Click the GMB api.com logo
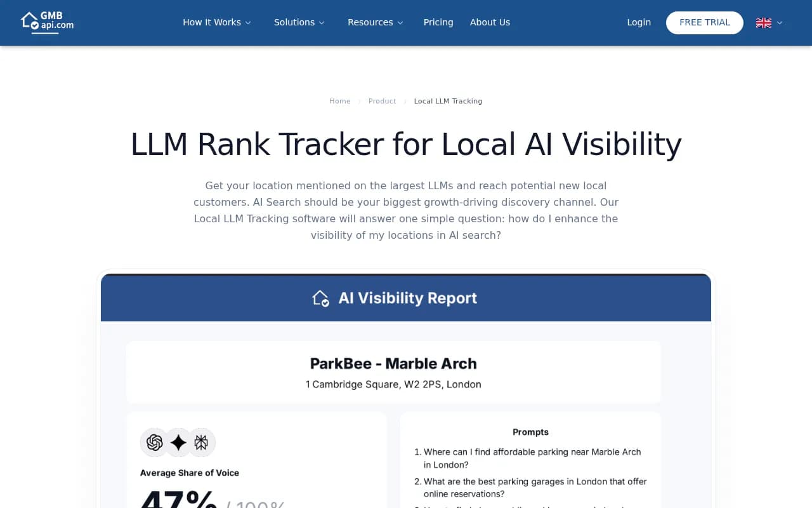Screen dimensions: 812x508 tap(47, 22)
